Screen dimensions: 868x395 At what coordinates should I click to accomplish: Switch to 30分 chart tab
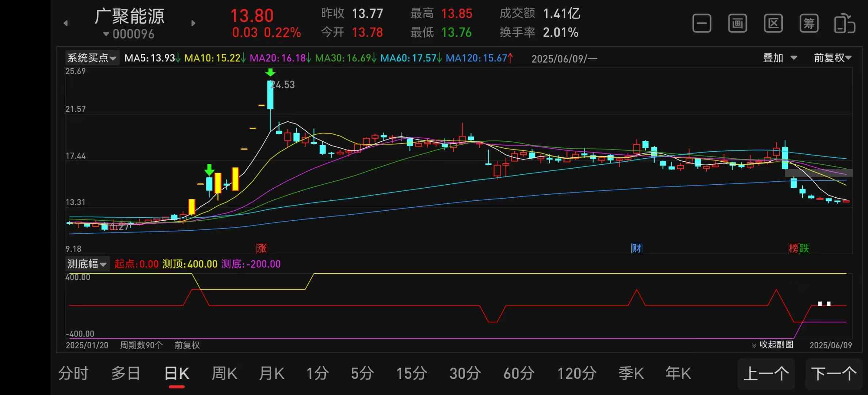pyautogui.click(x=465, y=373)
